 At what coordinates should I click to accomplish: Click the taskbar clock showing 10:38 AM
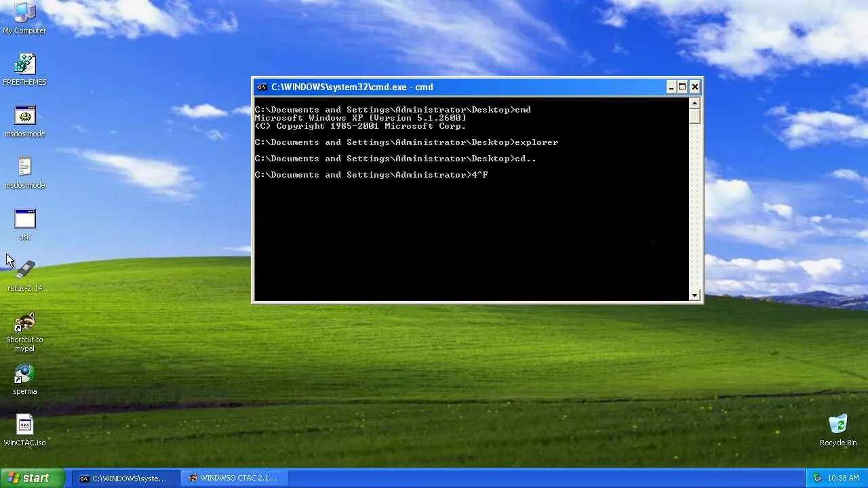click(843, 478)
